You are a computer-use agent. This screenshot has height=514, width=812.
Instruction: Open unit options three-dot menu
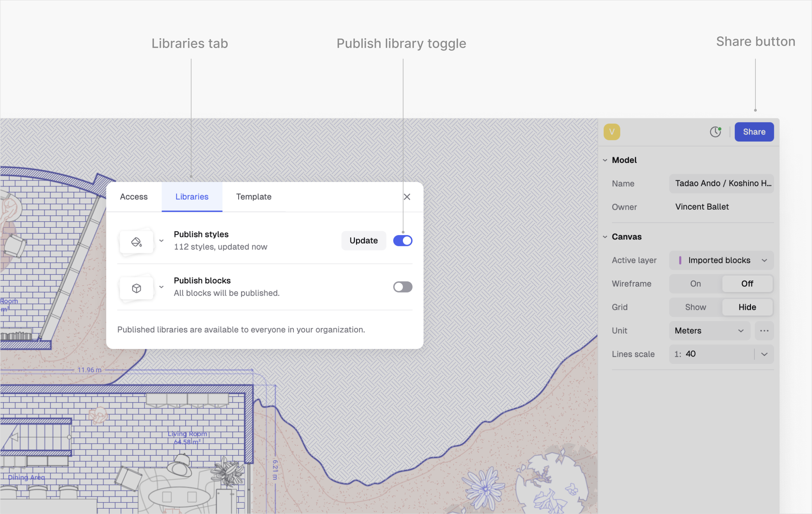(x=764, y=330)
